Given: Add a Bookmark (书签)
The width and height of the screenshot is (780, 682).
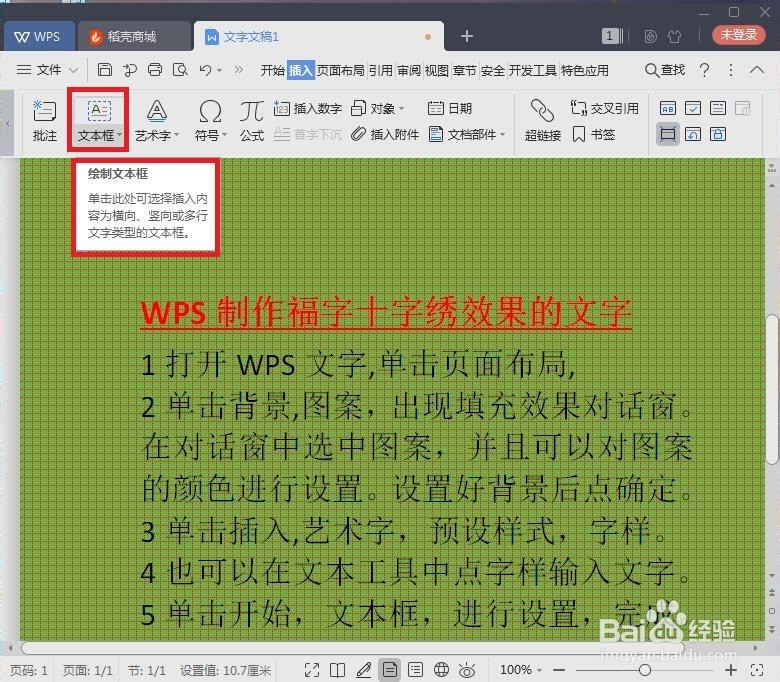Looking at the screenshot, I should pyautogui.click(x=593, y=134).
